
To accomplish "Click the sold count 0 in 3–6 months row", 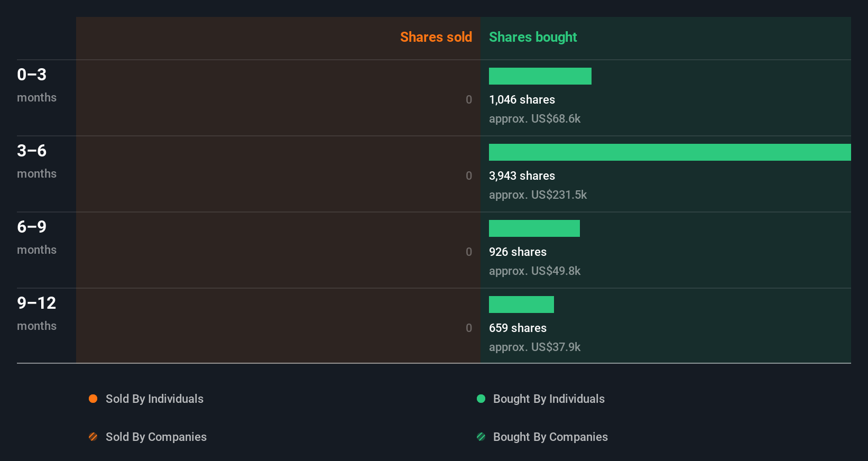I will 469,176.
